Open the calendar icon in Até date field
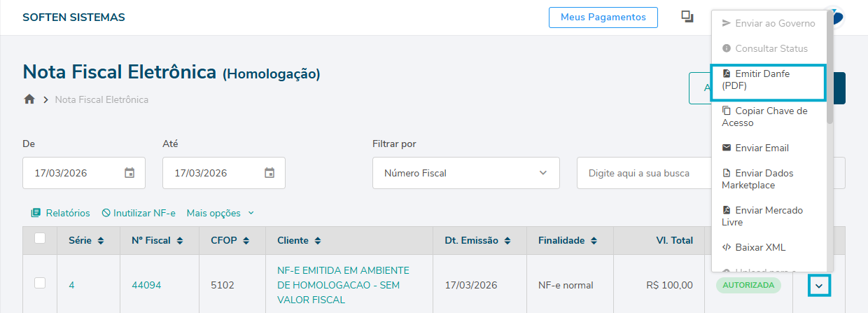Viewport: 868px width, 313px height. (x=269, y=173)
